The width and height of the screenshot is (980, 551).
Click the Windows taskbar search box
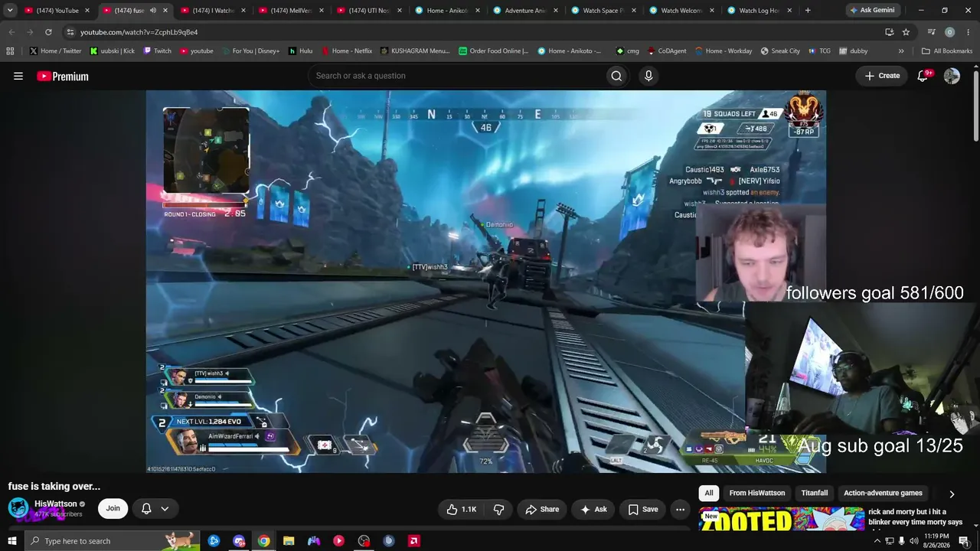(x=112, y=541)
